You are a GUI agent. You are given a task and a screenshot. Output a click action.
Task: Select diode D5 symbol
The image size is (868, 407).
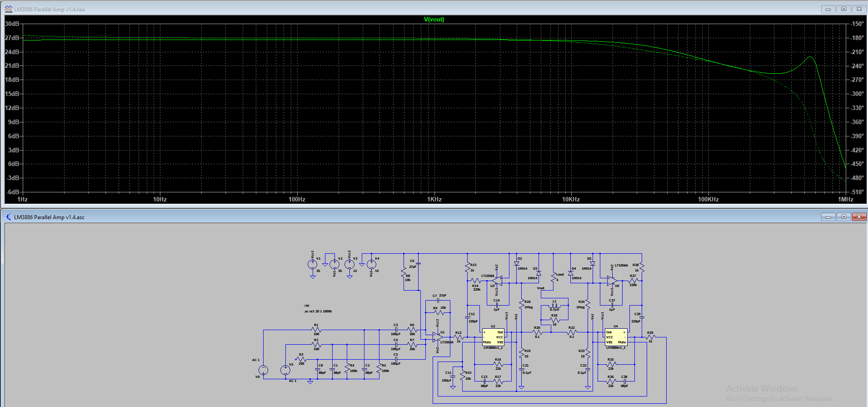[593, 263]
